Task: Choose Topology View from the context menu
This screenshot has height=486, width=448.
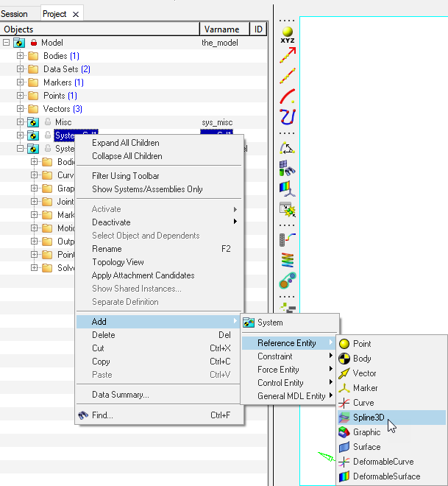Action: coord(118,262)
